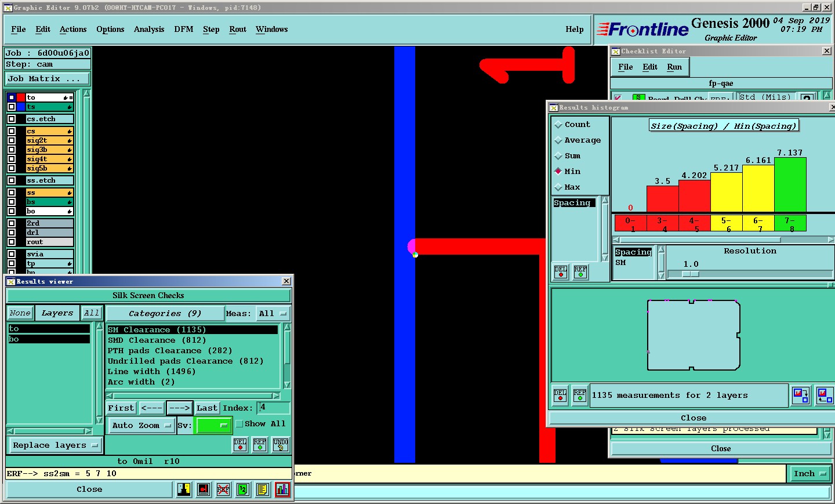Image resolution: width=835 pixels, height=504 pixels.
Task: Click the Resolution slider thumb
Action: point(690,274)
